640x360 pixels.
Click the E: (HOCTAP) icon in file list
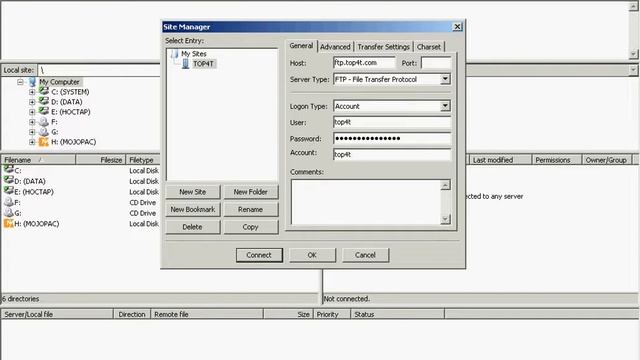pyautogui.click(x=9, y=191)
